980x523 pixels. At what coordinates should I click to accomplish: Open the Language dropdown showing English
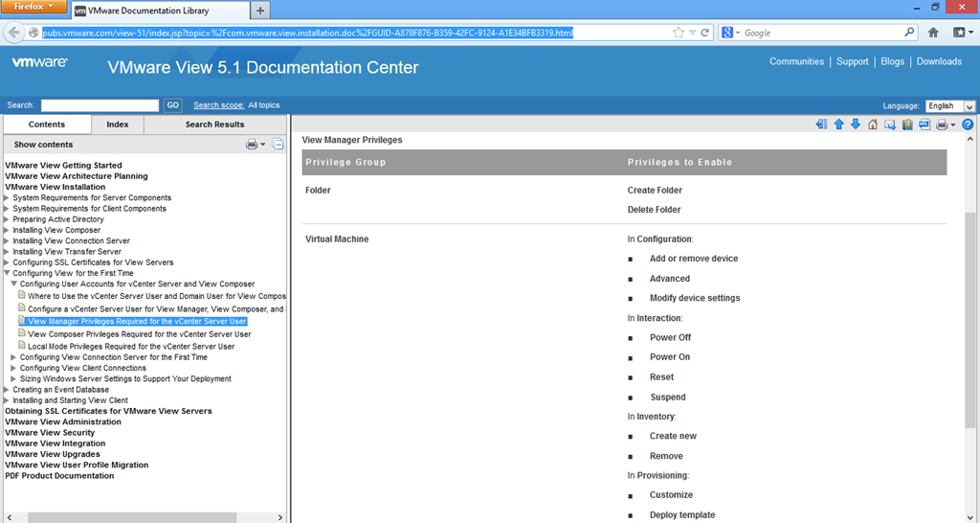point(950,105)
